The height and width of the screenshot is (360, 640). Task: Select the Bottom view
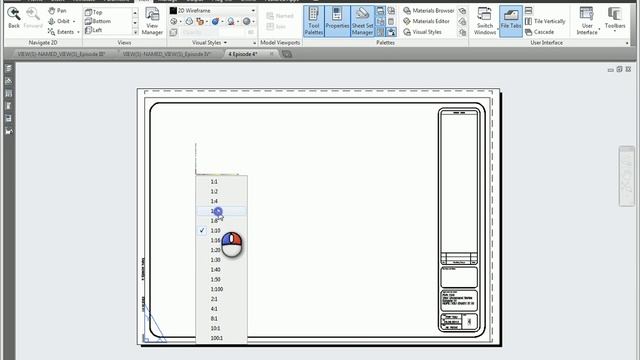(x=98, y=21)
